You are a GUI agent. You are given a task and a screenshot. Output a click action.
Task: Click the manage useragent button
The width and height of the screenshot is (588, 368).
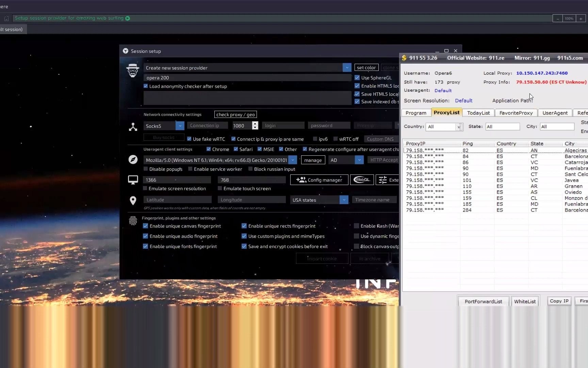[313, 160]
